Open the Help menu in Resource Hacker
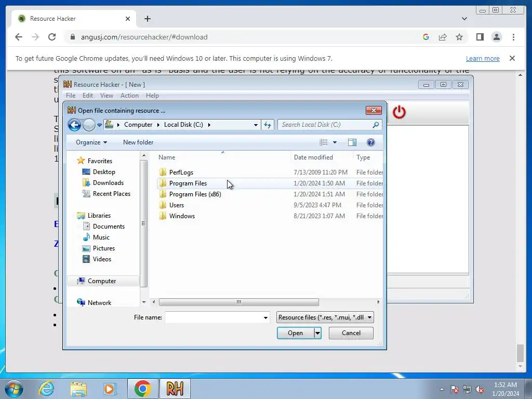 pyautogui.click(x=152, y=96)
